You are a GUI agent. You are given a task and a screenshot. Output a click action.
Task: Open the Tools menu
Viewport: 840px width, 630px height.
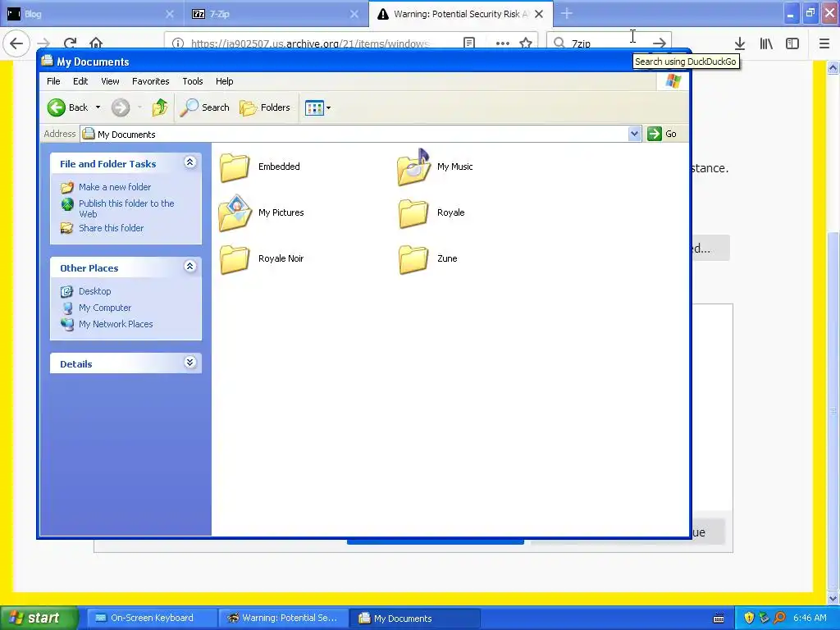[192, 81]
